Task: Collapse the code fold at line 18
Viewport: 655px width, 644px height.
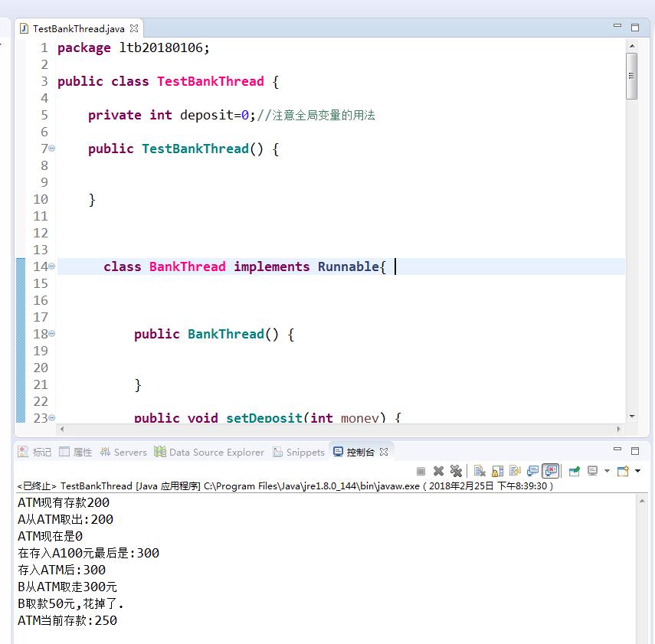Action: click(52, 334)
